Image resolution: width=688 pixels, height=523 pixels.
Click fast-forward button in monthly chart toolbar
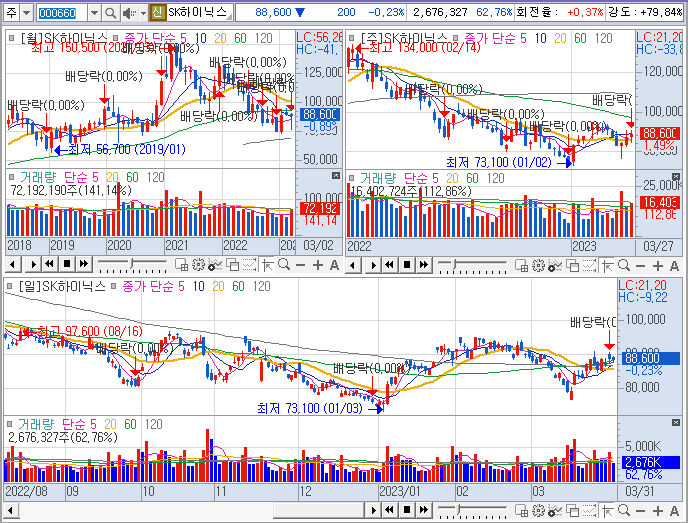click(83, 264)
